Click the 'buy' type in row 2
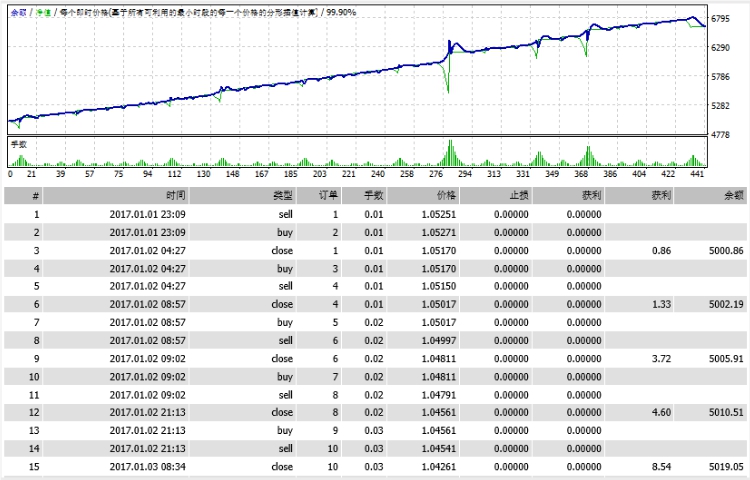This screenshot has height=480, width=750. tap(285, 232)
